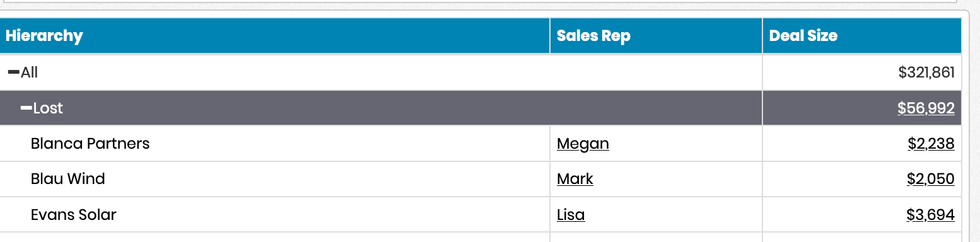Open the Mark sales rep link

pos(575,179)
